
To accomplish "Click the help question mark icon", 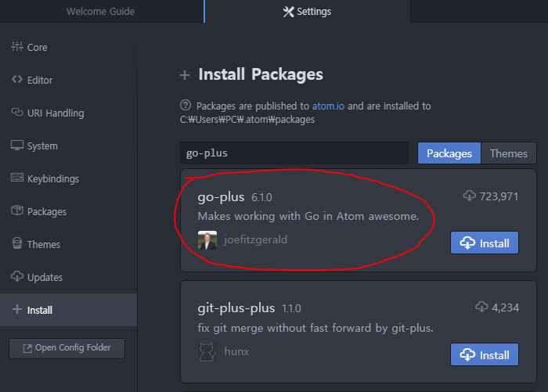I will [186, 105].
